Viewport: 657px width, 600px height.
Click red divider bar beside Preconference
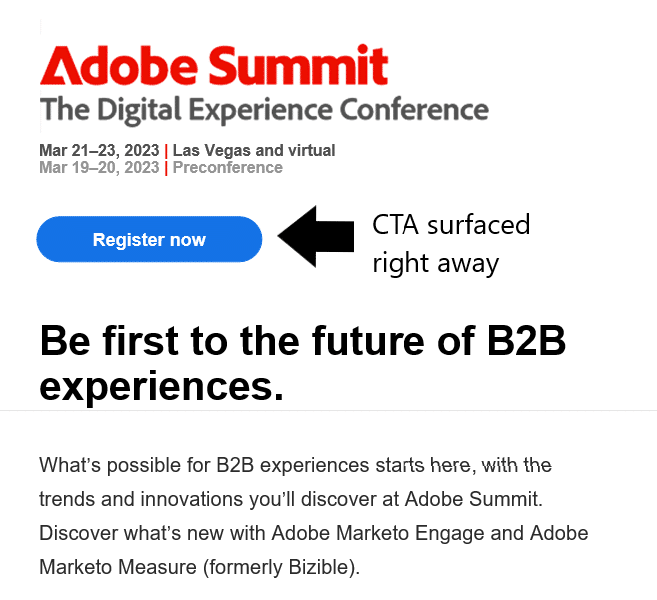[x=166, y=168]
